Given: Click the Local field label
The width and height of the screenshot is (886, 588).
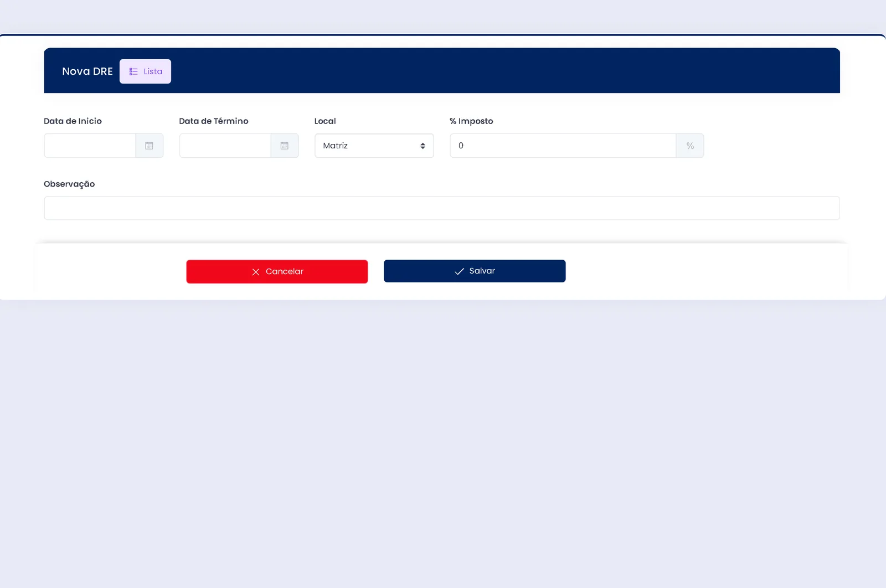Looking at the screenshot, I should (x=325, y=121).
